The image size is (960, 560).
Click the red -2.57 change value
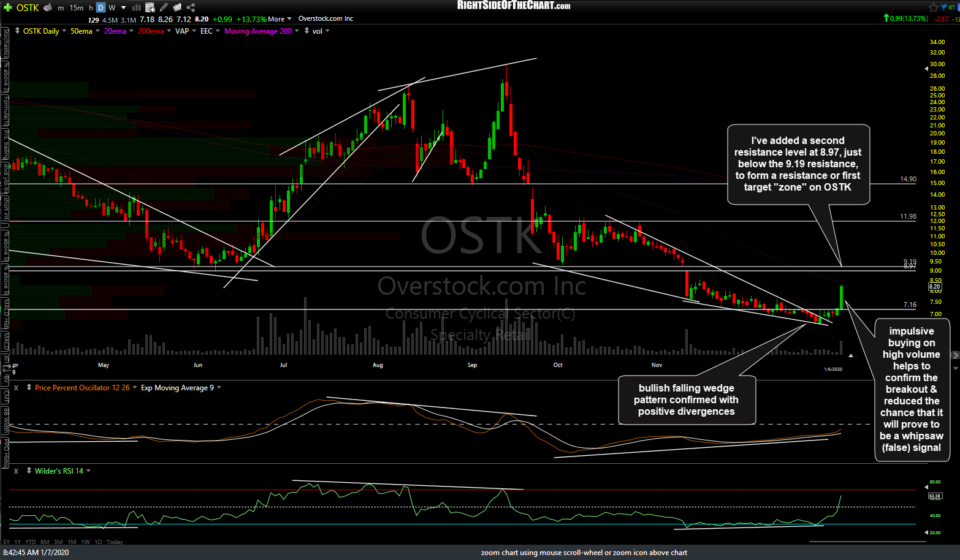(x=940, y=19)
